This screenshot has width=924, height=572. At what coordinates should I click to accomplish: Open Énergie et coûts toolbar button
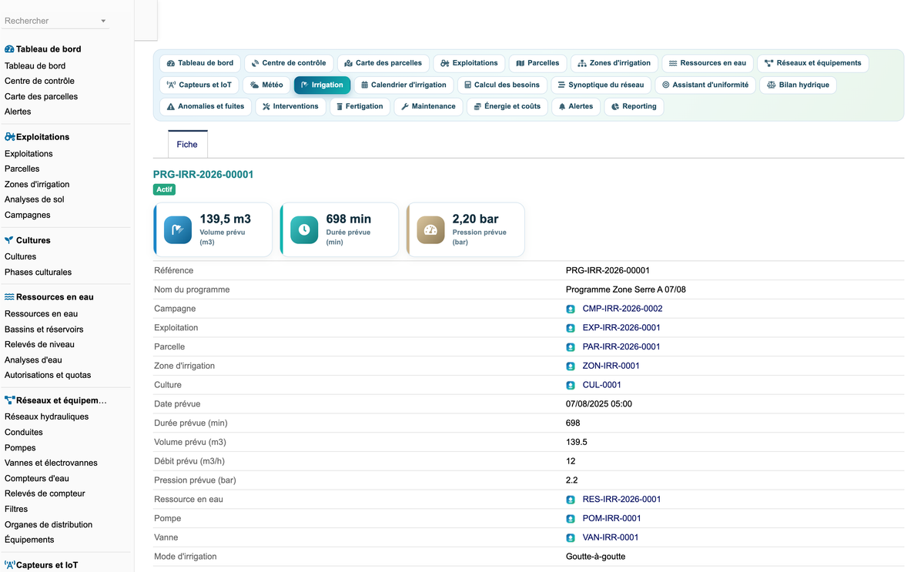click(x=507, y=106)
